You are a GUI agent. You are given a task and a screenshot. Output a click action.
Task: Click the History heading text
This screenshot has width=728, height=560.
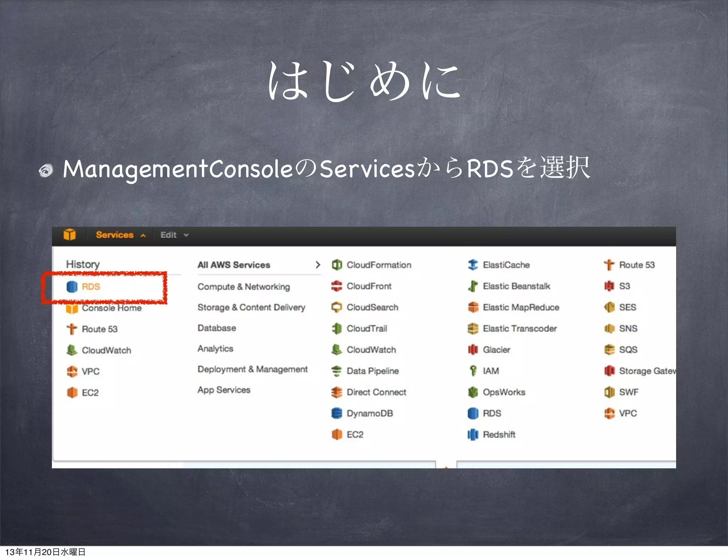coord(83,264)
